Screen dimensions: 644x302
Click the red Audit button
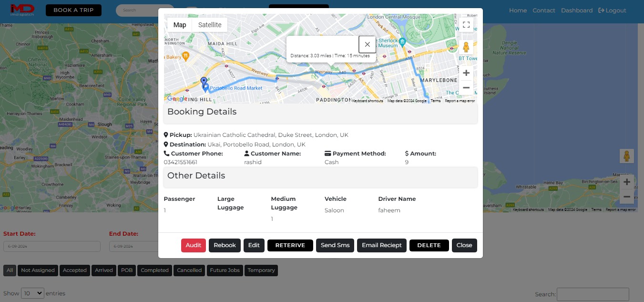click(x=194, y=245)
